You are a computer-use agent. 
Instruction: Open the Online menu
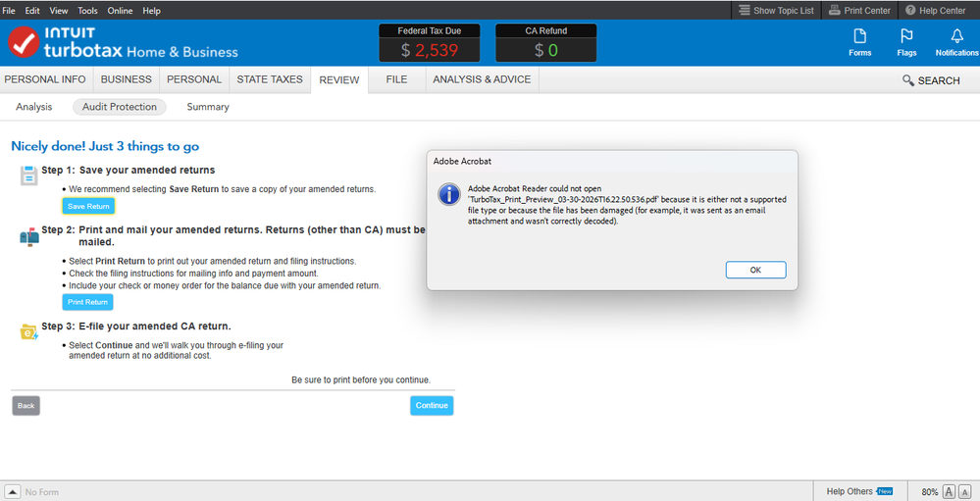click(x=120, y=11)
